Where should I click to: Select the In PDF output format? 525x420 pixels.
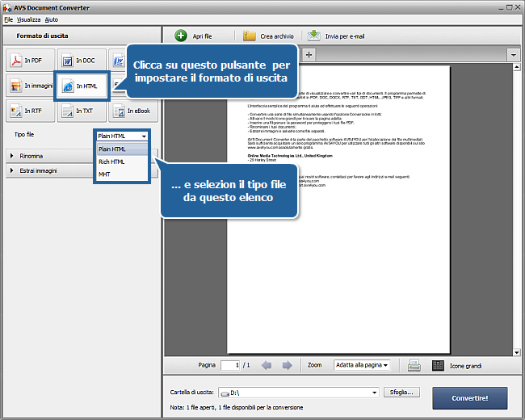click(30, 61)
